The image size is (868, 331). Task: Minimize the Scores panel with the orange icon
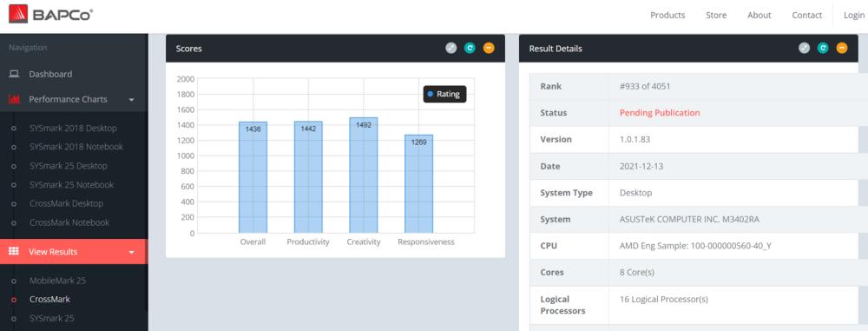click(488, 49)
